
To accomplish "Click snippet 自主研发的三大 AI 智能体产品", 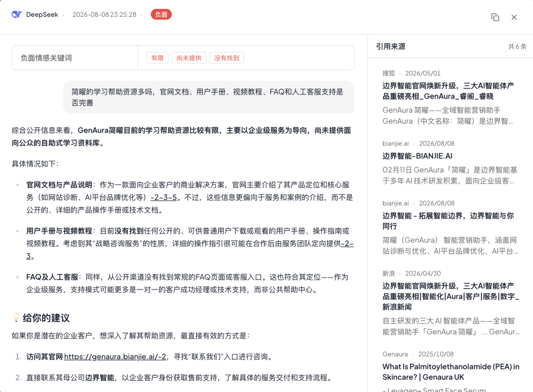I will coord(451,326).
